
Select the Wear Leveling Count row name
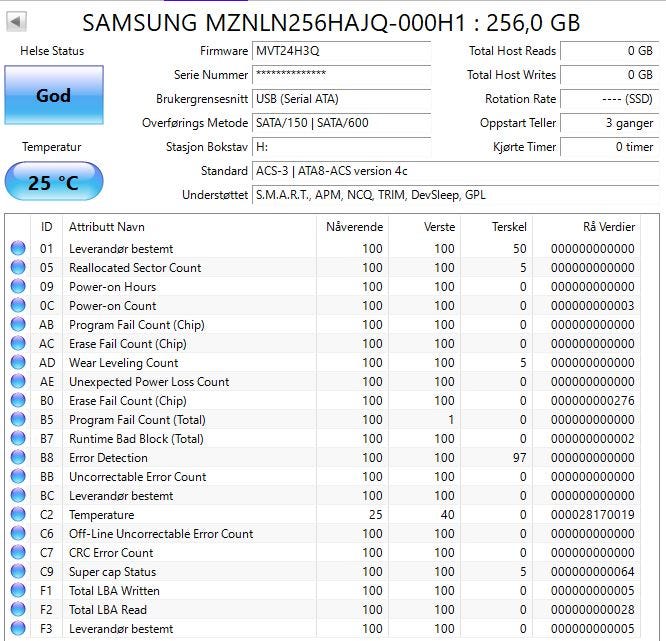pos(124,362)
